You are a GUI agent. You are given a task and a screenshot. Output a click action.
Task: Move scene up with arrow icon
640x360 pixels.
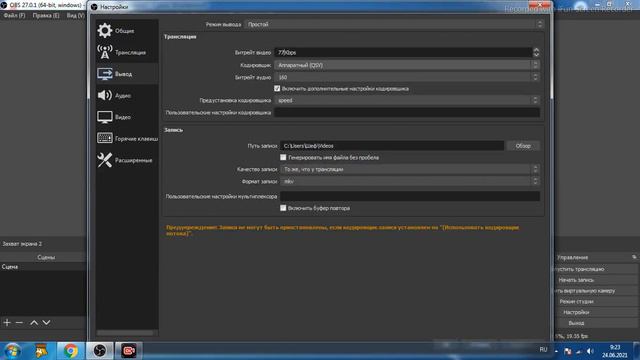34,322
